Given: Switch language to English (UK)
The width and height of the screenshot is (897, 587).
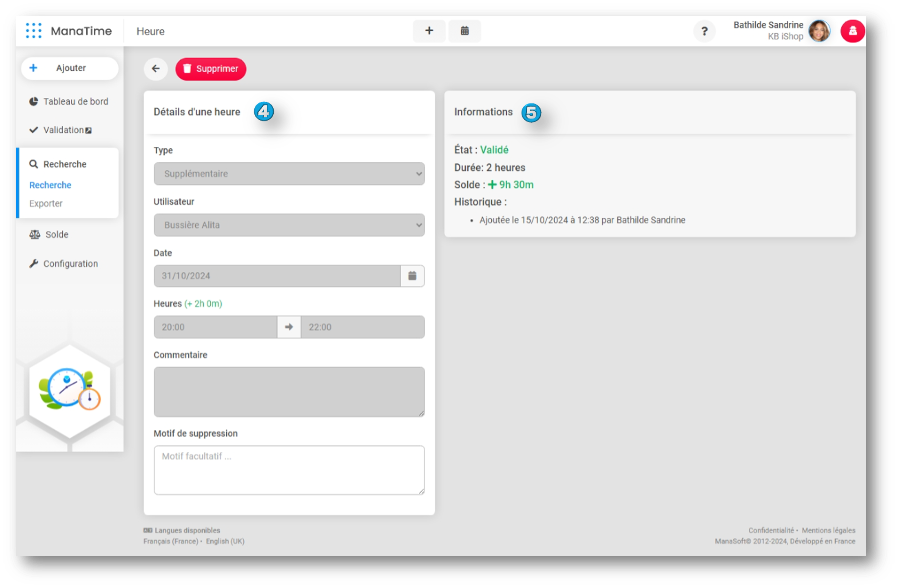Looking at the screenshot, I should coord(227,541).
